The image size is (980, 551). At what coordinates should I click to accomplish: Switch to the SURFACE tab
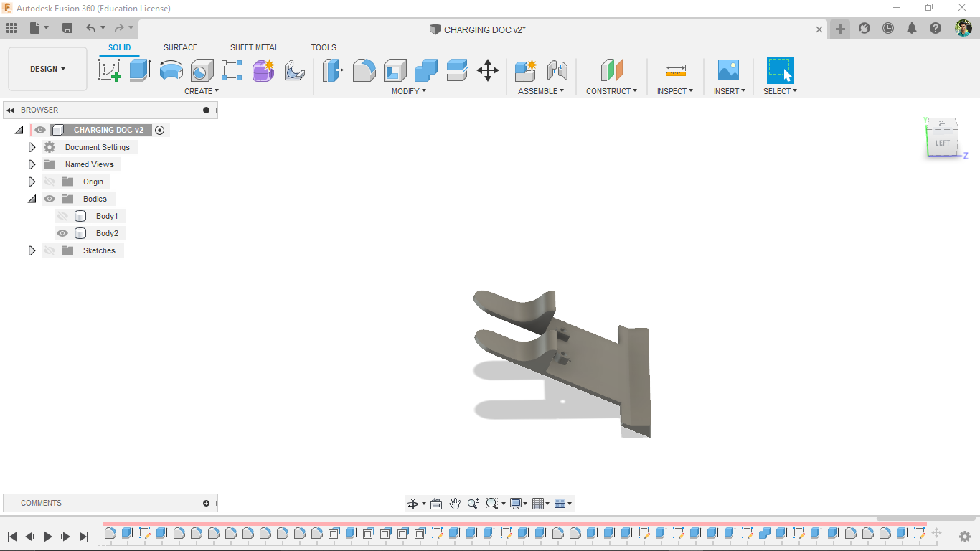[x=180, y=47]
